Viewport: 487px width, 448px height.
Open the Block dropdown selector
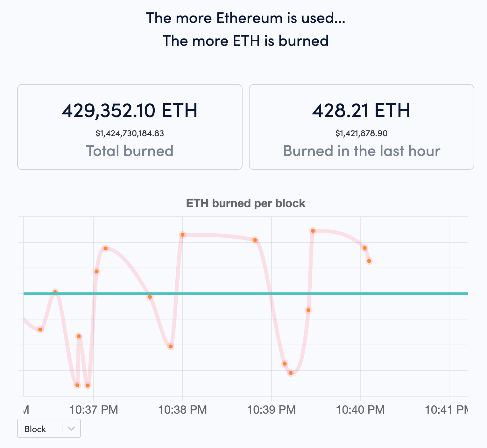point(49,429)
